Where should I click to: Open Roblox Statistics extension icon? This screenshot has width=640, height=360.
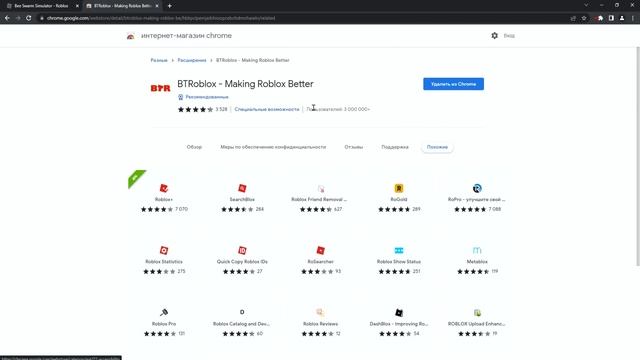point(164,250)
